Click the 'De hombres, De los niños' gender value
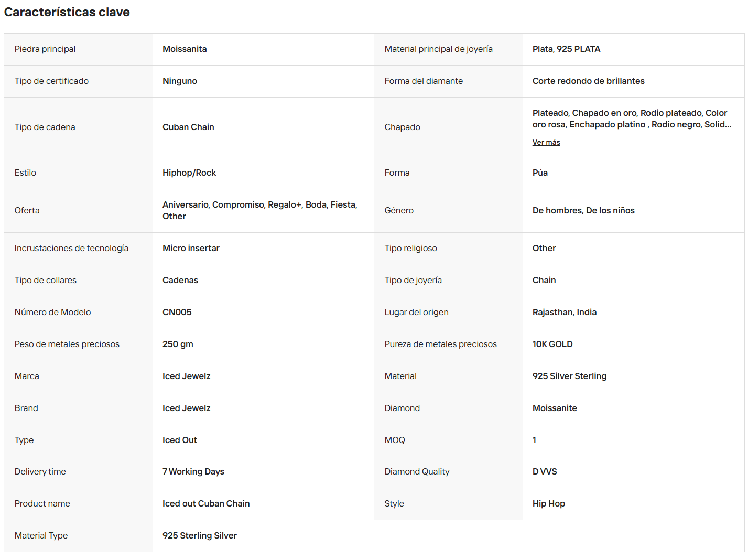Screen dimensions: 748x560 point(583,210)
